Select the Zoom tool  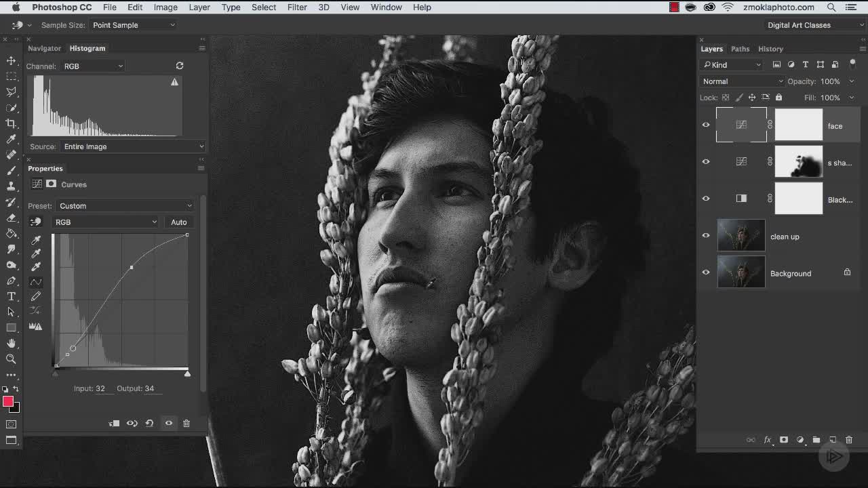point(12,359)
